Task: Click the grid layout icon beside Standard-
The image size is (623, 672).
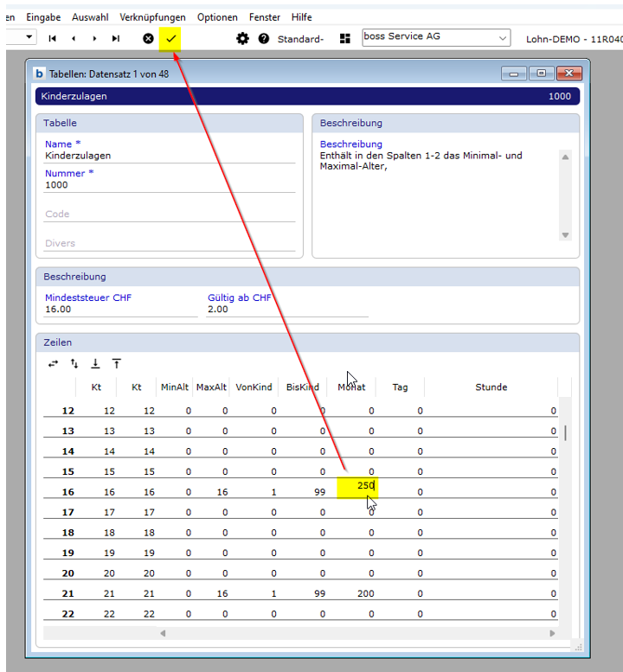Action: pos(345,39)
